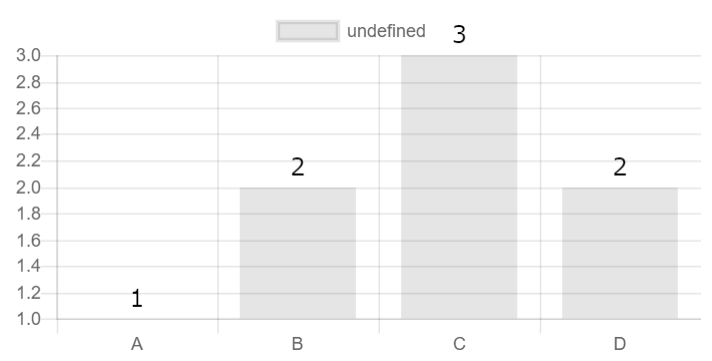
Task: Click the 1.0 y-axis tick label
Action: click(x=28, y=319)
